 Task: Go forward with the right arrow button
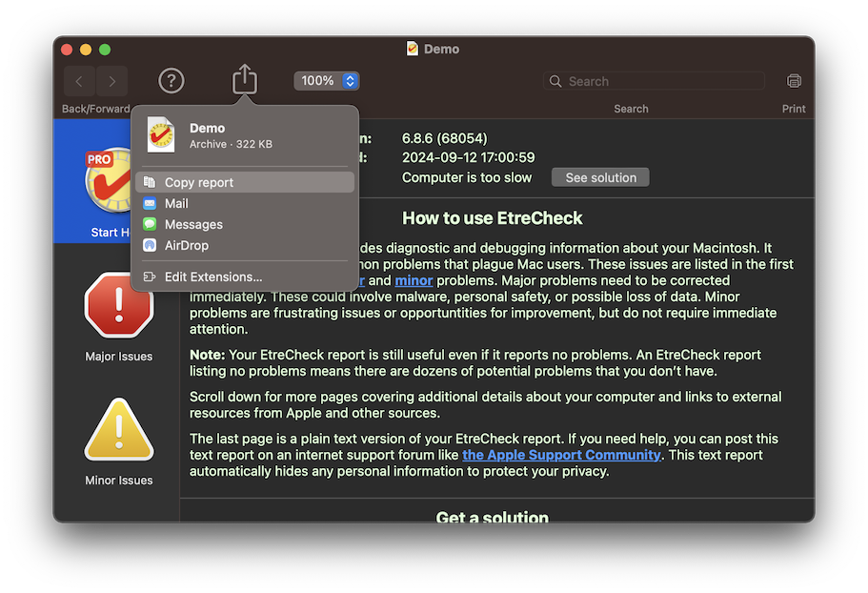(x=112, y=81)
